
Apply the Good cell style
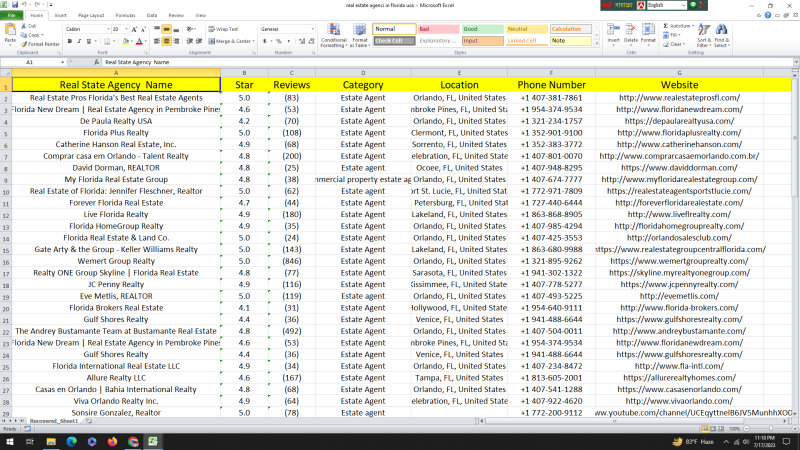pyautogui.click(x=483, y=29)
